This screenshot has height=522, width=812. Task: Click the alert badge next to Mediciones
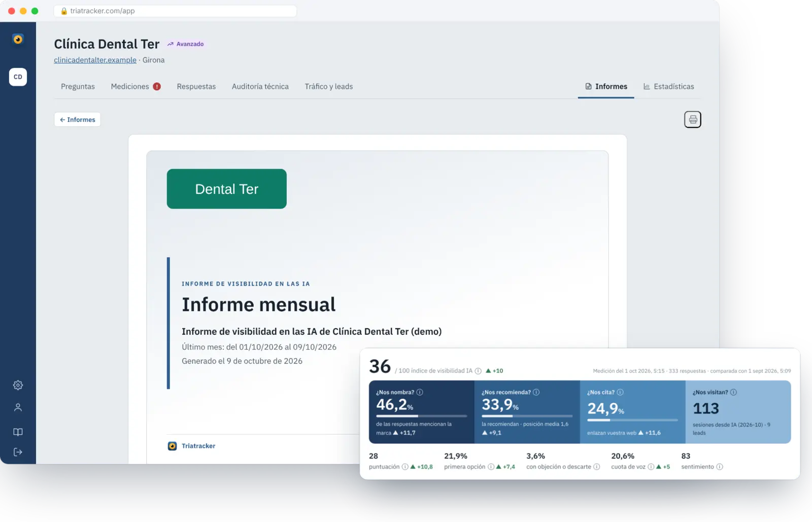tap(157, 87)
